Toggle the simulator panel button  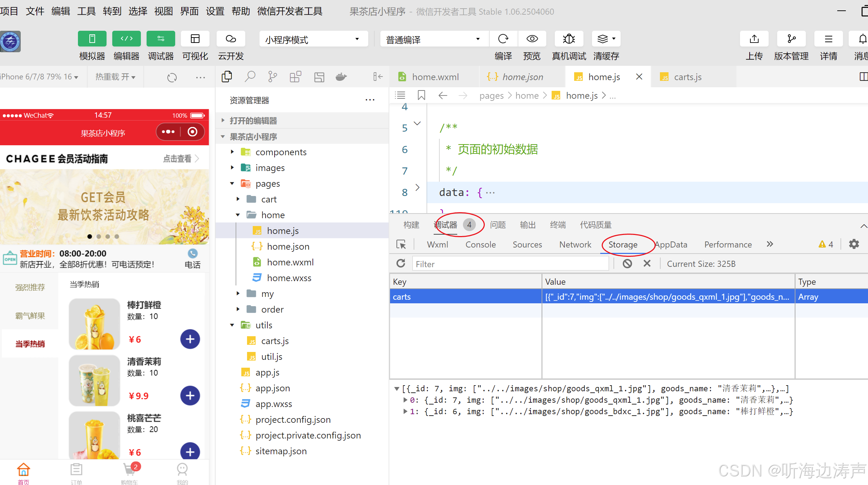[92, 39]
